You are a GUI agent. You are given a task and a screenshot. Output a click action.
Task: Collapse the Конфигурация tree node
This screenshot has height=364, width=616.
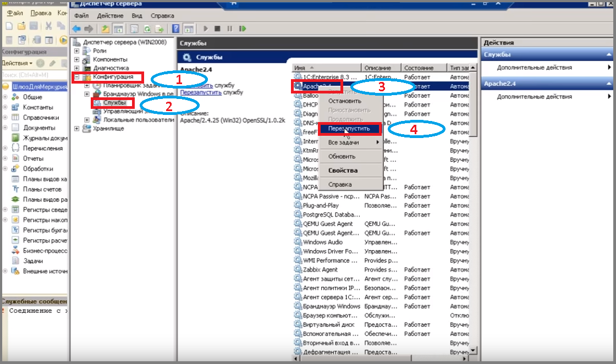(x=76, y=77)
